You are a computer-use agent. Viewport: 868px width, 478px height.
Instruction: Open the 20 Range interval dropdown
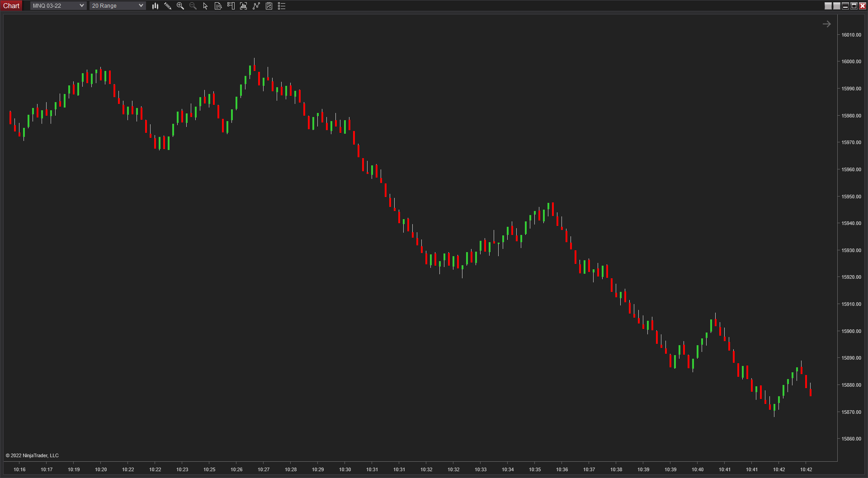coord(118,6)
